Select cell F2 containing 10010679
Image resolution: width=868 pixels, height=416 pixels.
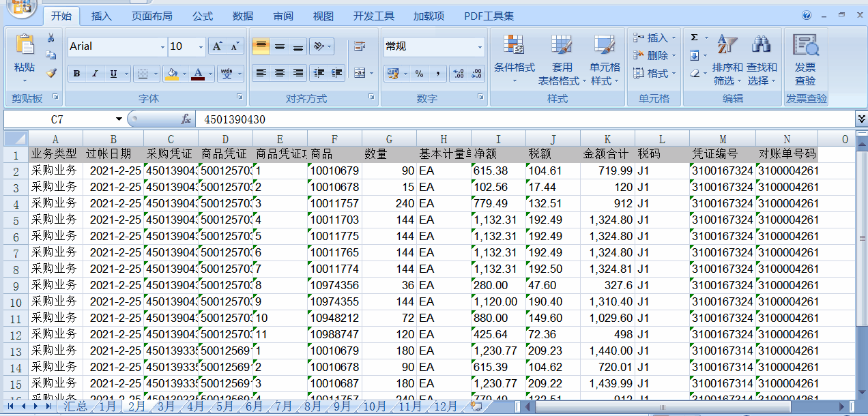coord(334,170)
